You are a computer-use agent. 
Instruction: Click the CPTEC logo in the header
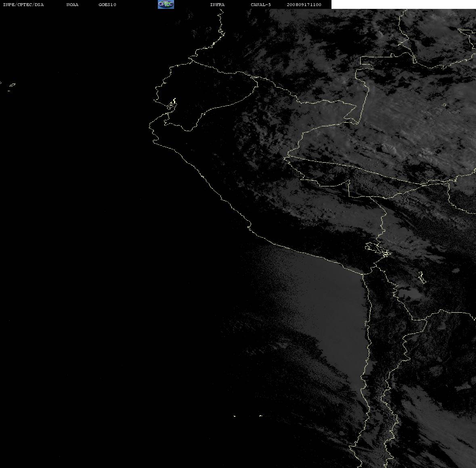(166, 4)
